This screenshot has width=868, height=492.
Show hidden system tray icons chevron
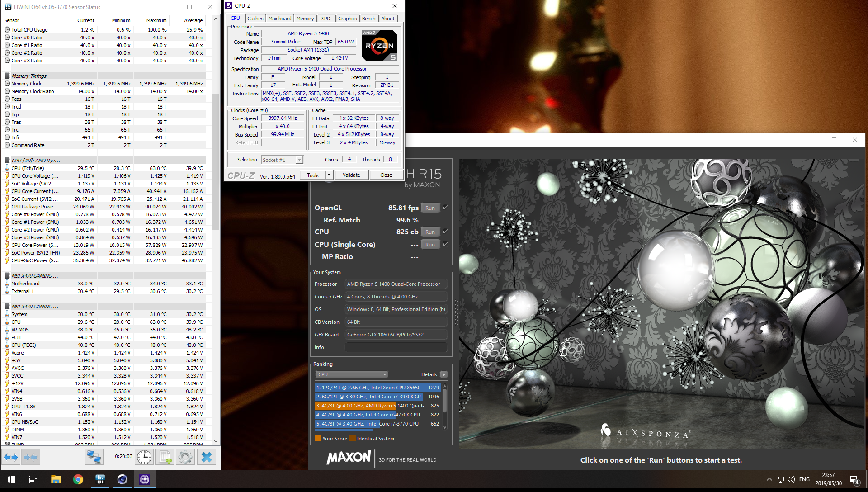point(769,479)
